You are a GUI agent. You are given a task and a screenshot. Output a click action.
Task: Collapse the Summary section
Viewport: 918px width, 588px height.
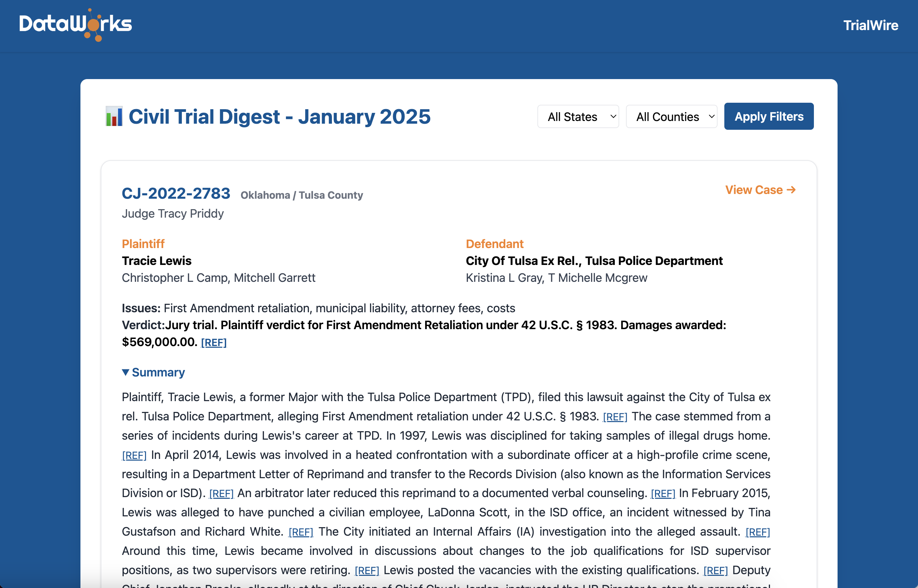click(x=153, y=372)
